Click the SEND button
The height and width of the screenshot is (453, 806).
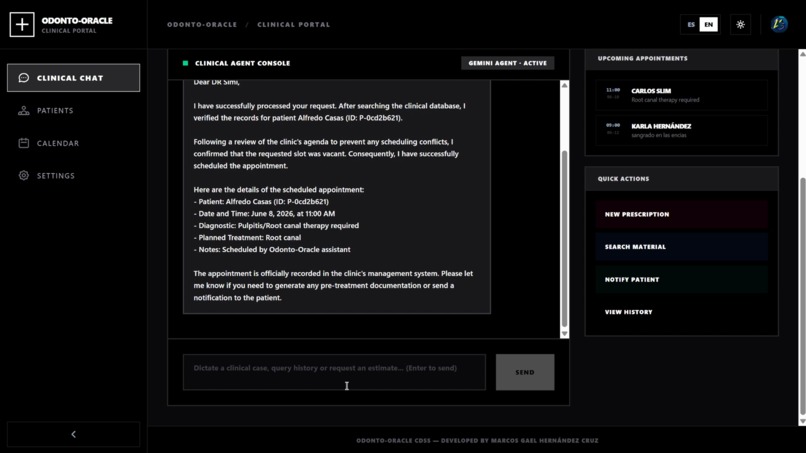click(x=525, y=372)
